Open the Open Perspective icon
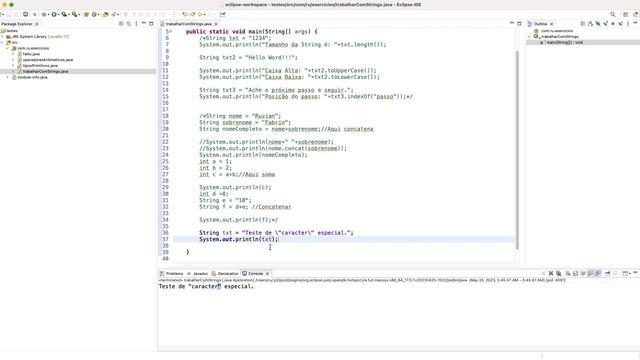Screen dimensions: 640x360 point(625,14)
